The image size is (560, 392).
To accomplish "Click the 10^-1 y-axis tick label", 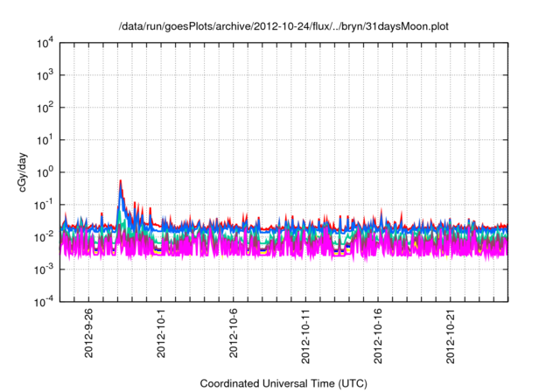I will [x=43, y=205].
